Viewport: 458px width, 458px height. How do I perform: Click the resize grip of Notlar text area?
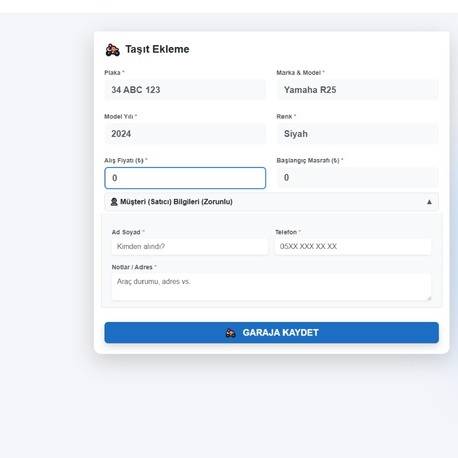pos(429,298)
